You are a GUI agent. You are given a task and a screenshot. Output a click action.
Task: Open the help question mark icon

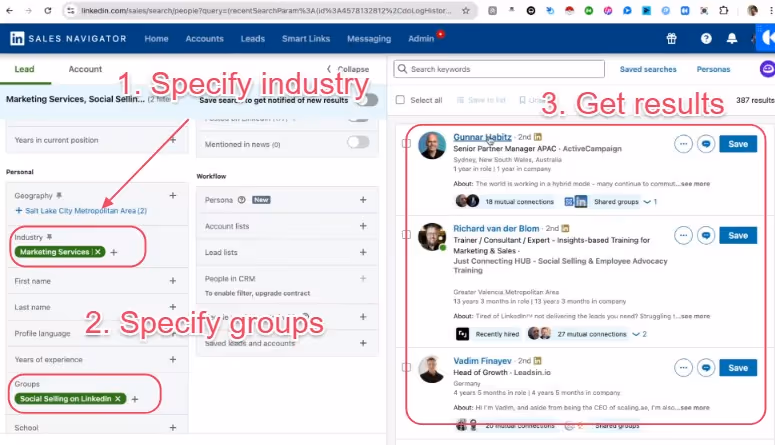pos(706,39)
